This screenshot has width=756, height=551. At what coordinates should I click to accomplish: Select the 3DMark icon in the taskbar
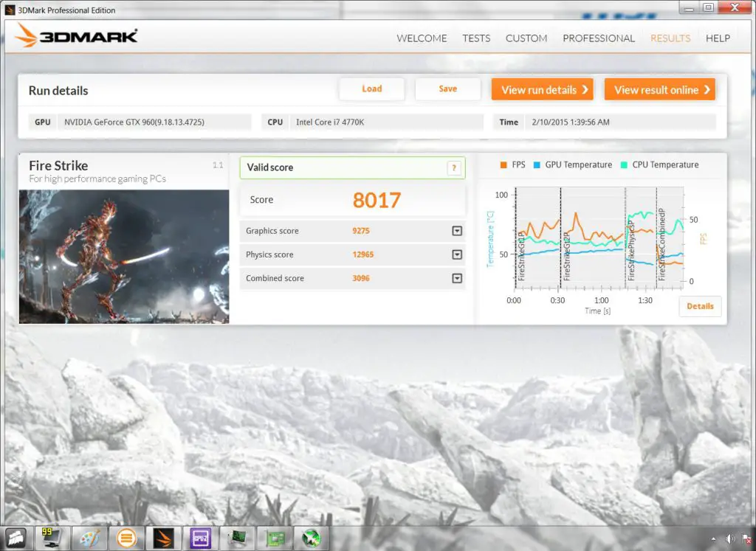[x=163, y=538]
